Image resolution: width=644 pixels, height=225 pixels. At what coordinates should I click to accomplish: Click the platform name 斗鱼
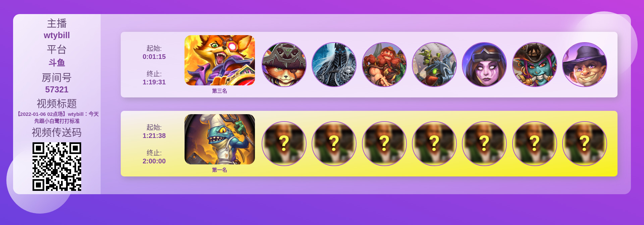point(57,63)
